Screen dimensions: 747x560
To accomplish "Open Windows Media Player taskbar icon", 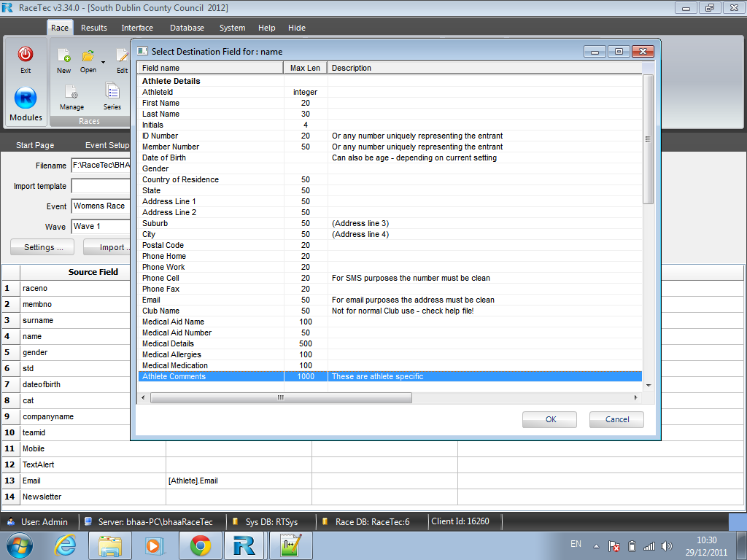I will [155, 545].
